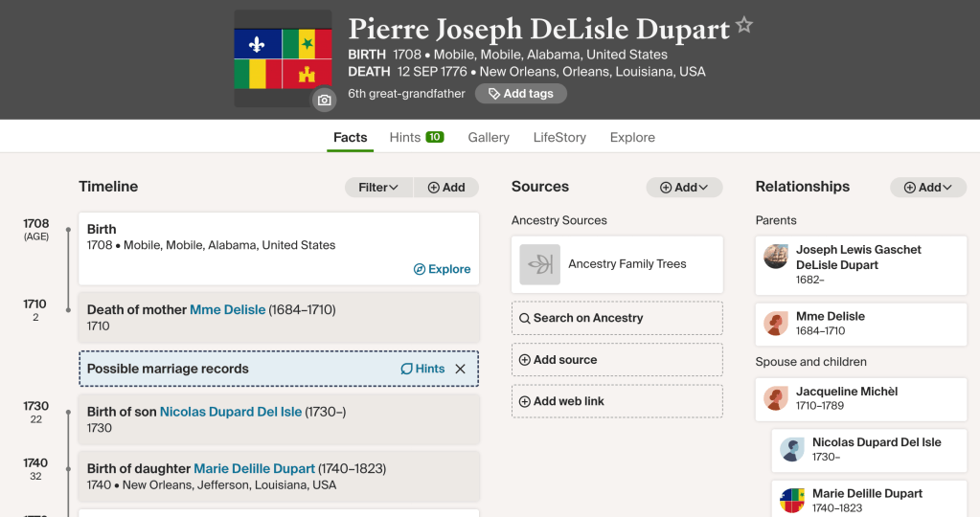980x517 pixels.
Task: Click the Timeline Add button
Action: point(446,188)
